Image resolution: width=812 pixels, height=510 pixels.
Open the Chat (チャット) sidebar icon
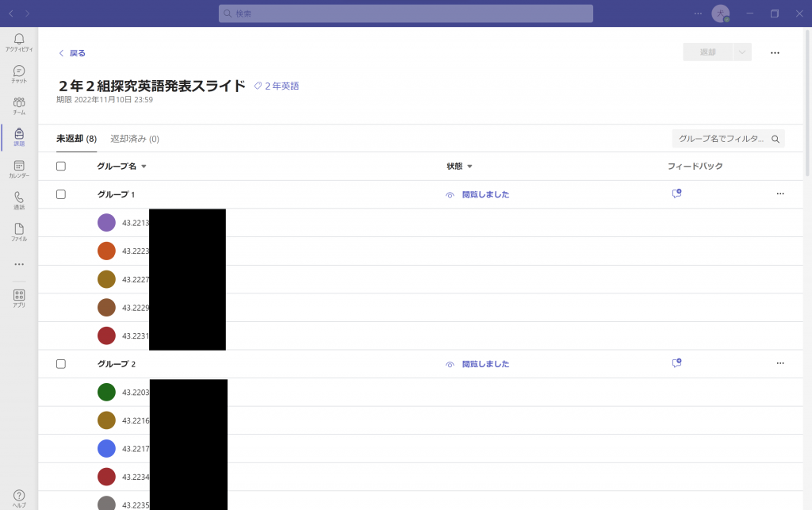pos(19,74)
